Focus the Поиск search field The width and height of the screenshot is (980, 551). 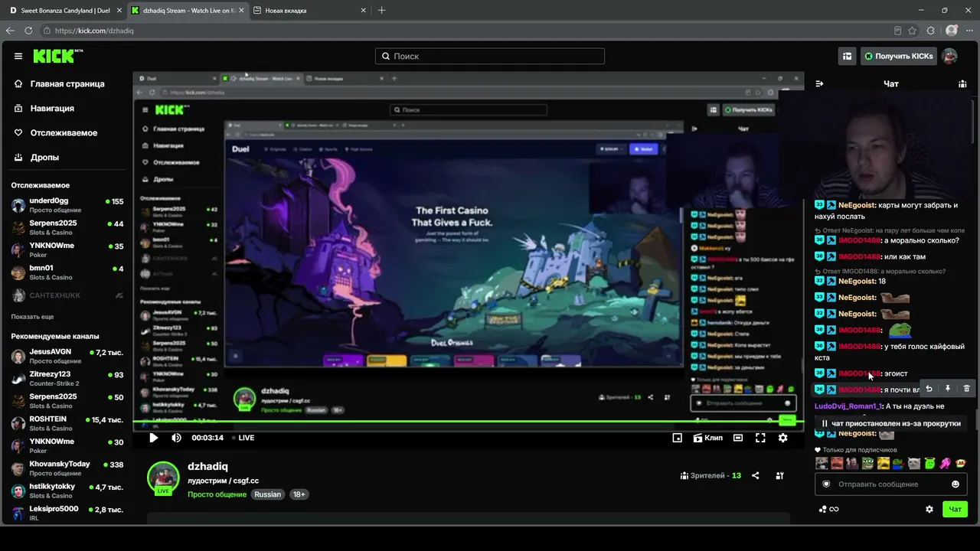pyautogui.click(x=490, y=56)
